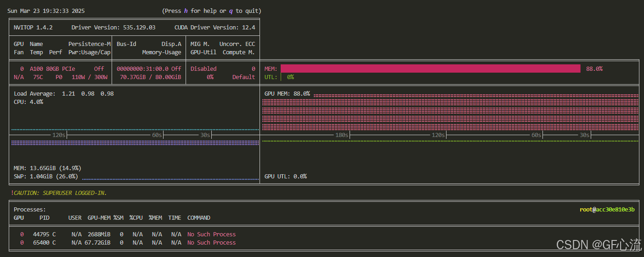Image resolution: width=644 pixels, height=257 pixels.
Task: Click the 30s marker on the GPU timeline
Action: [x=585, y=135]
